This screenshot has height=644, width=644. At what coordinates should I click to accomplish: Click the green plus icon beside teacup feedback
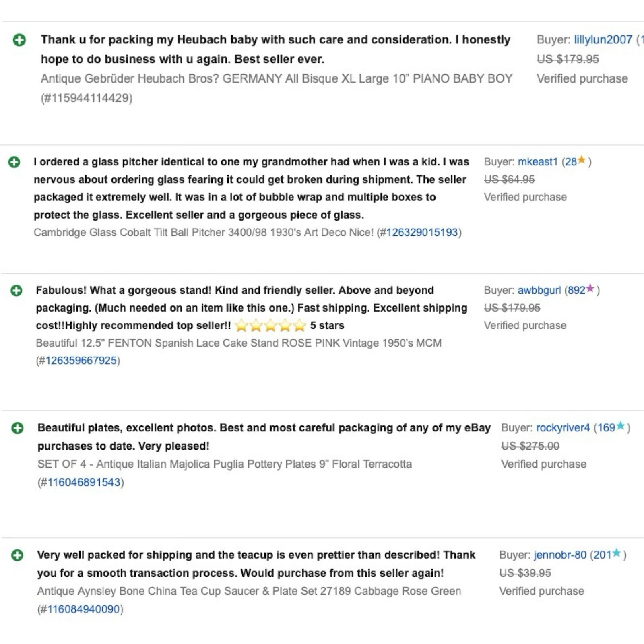17,555
